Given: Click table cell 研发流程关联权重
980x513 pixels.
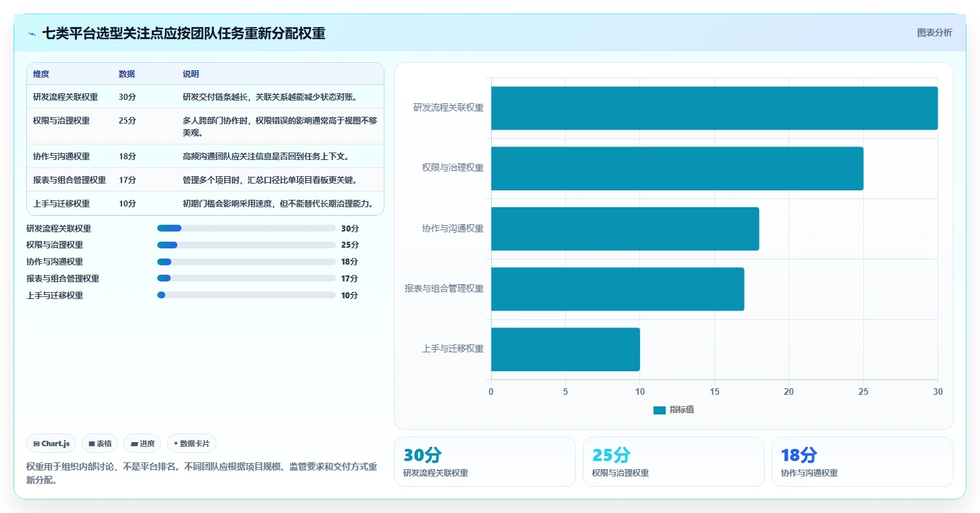Looking at the screenshot, I should pyautogui.click(x=65, y=97).
